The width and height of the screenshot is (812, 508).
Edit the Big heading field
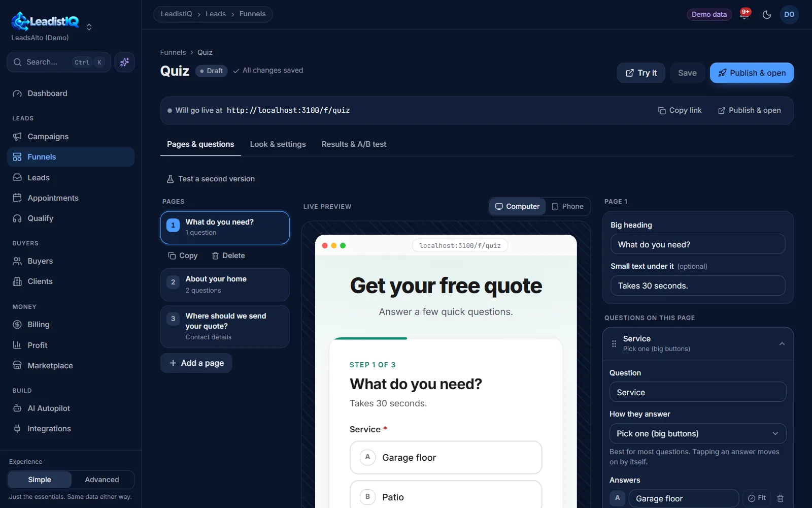click(698, 244)
